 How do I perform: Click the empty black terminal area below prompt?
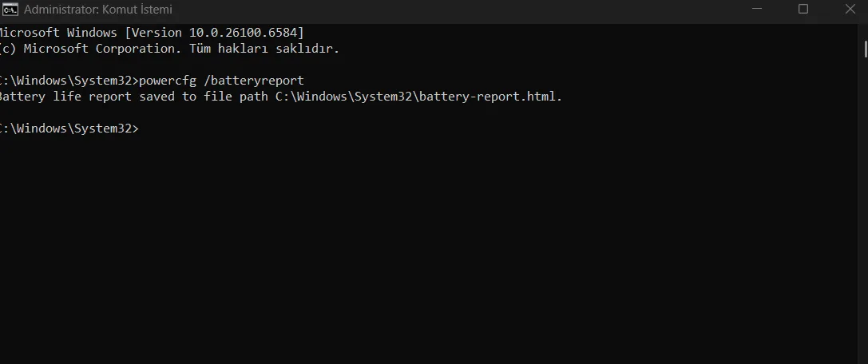click(x=399, y=255)
